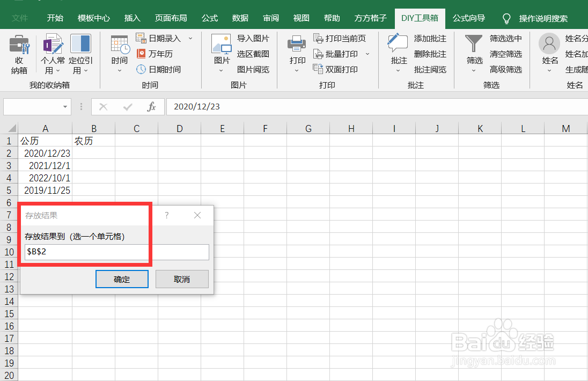
Task: Click the 选区截图 button
Action: (253, 54)
